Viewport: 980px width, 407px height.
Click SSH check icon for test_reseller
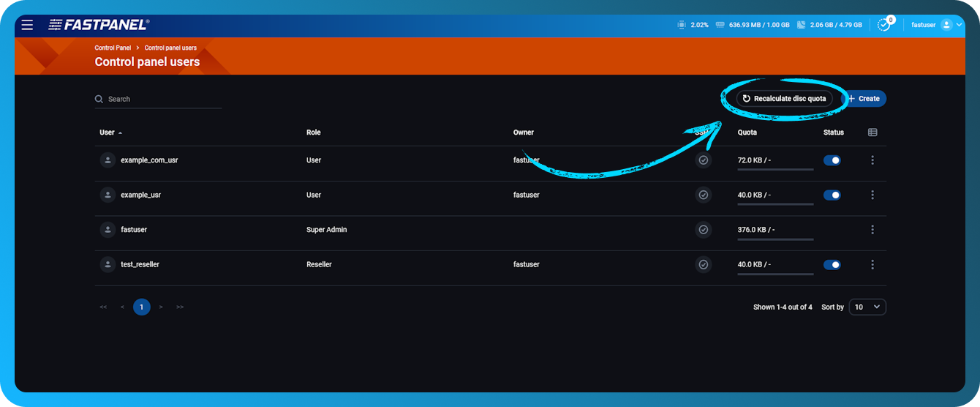pos(703,265)
